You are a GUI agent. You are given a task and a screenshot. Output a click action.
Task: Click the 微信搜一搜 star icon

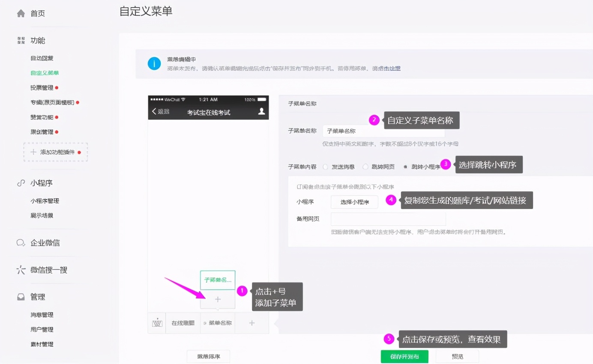tap(21, 270)
